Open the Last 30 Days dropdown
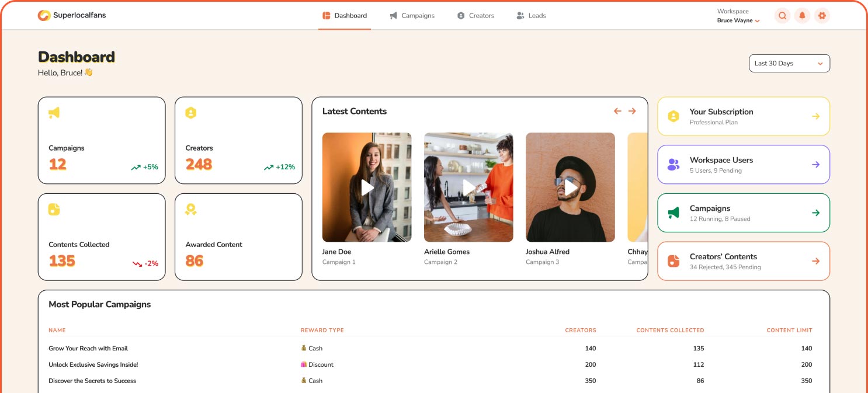Screen dimensions: 868x393 (x=789, y=64)
